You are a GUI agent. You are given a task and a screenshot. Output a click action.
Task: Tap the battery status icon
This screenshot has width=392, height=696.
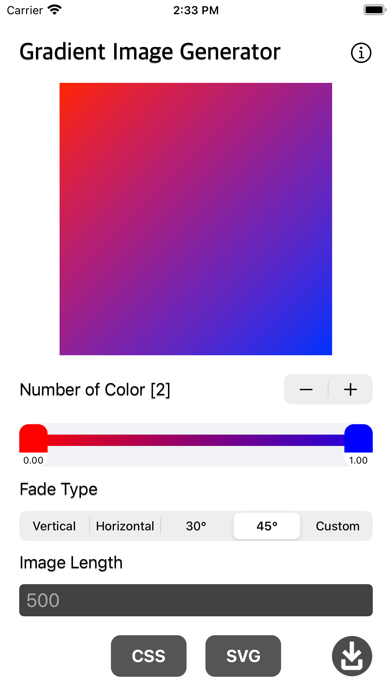375,10
